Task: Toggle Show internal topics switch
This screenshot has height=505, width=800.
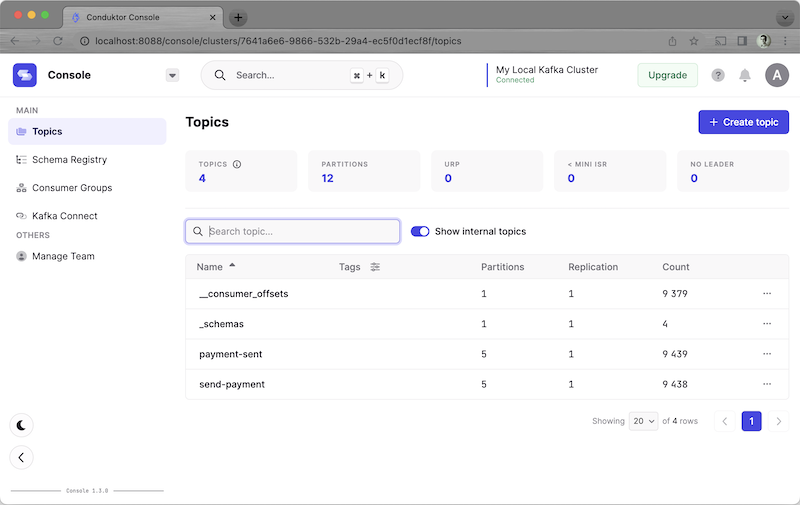Action: [420, 232]
